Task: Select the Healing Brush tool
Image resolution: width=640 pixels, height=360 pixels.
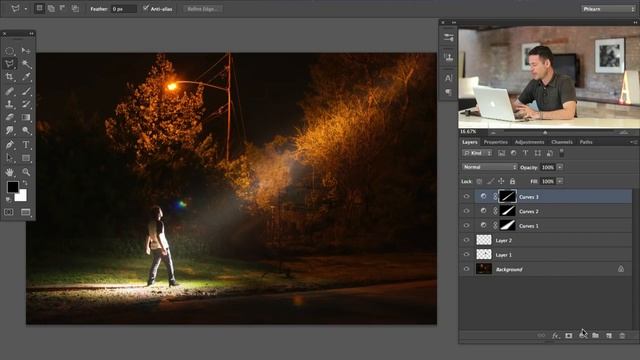Action: pos(9,91)
